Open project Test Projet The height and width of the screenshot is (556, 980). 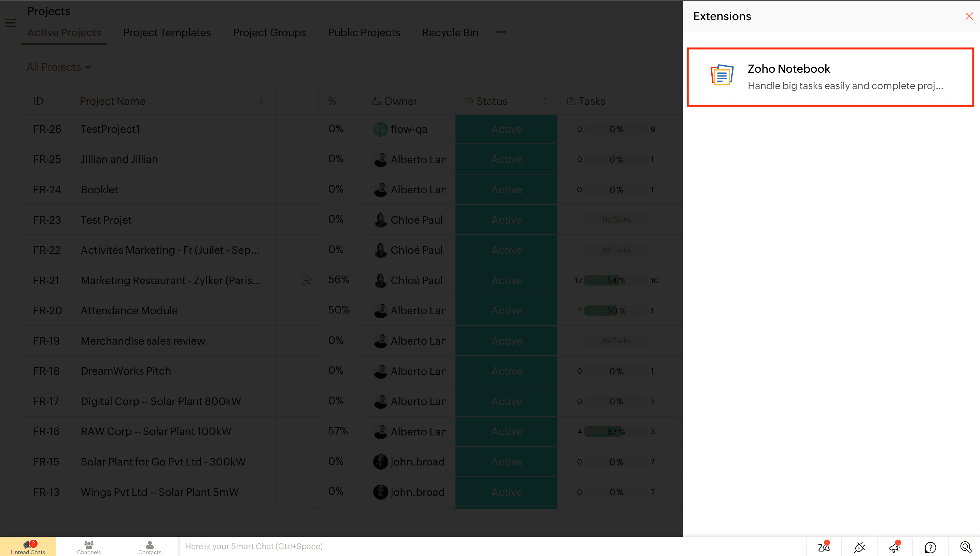tap(106, 220)
